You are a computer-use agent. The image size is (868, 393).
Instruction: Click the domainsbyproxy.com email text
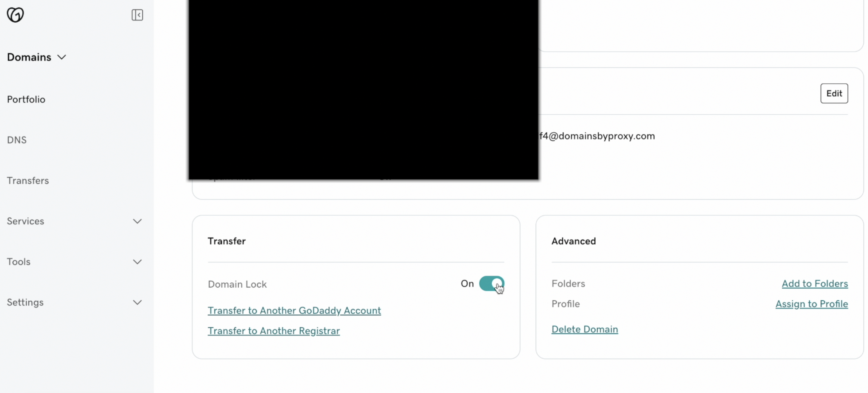coord(597,136)
